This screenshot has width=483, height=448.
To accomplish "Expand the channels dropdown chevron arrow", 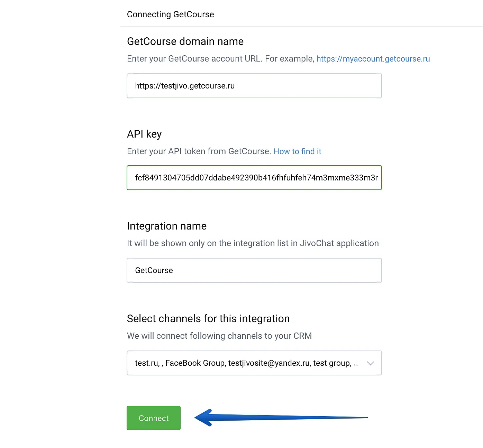I will 371,363.
